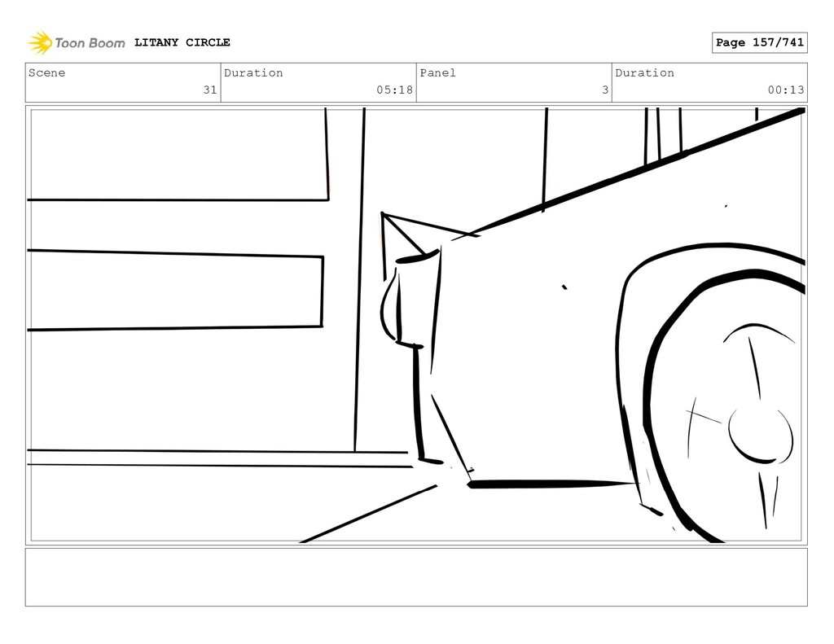The height and width of the screenshot is (644, 834).
Task: Select scene duration value 05:18
Action: coord(395,90)
